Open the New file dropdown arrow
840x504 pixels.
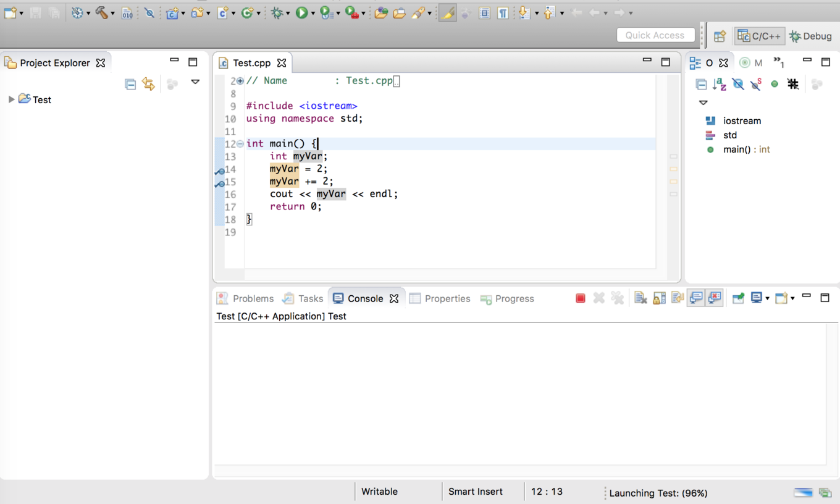pyautogui.click(x=21, y=13)
